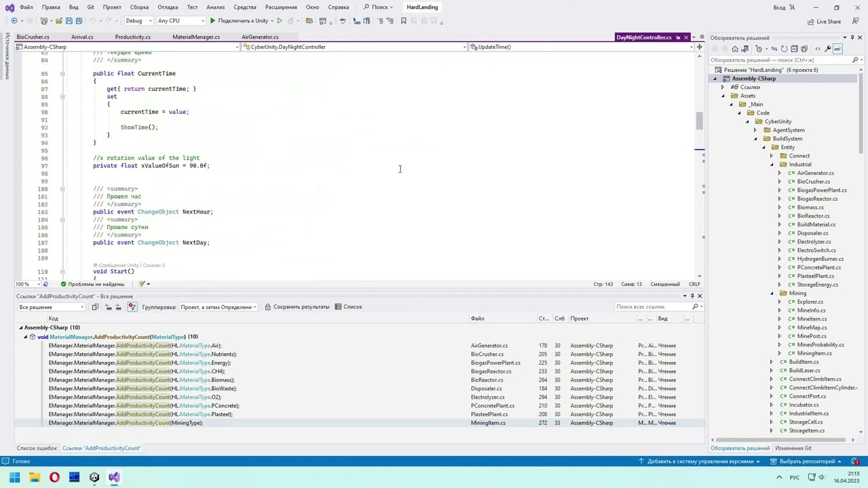Click the Windows Start button

(14, 477)
